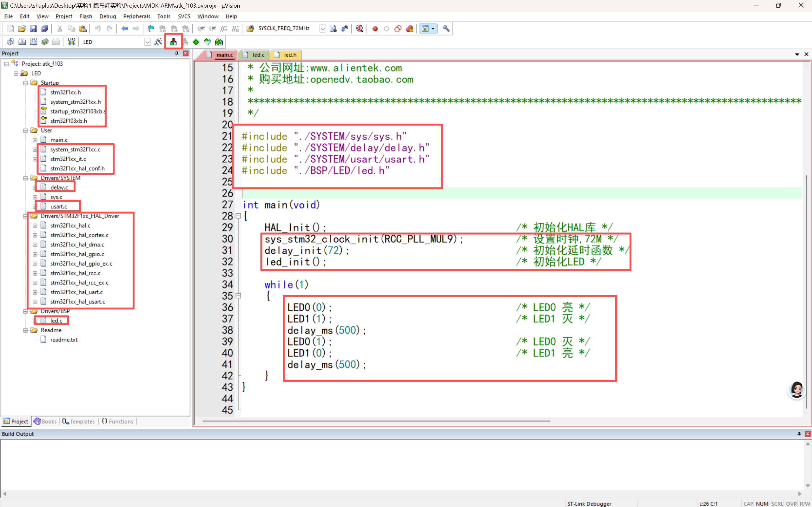Screen dimensions: 812x507
Task: Toggle bookmark flag icon on current line
Action: [151, 29]
